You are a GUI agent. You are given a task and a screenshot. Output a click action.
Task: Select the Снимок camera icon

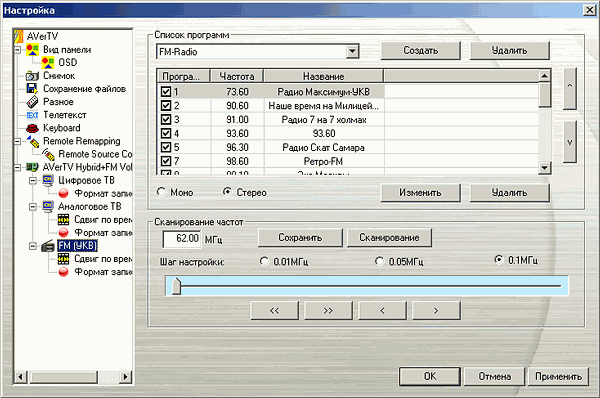click(x=32, y=76)
